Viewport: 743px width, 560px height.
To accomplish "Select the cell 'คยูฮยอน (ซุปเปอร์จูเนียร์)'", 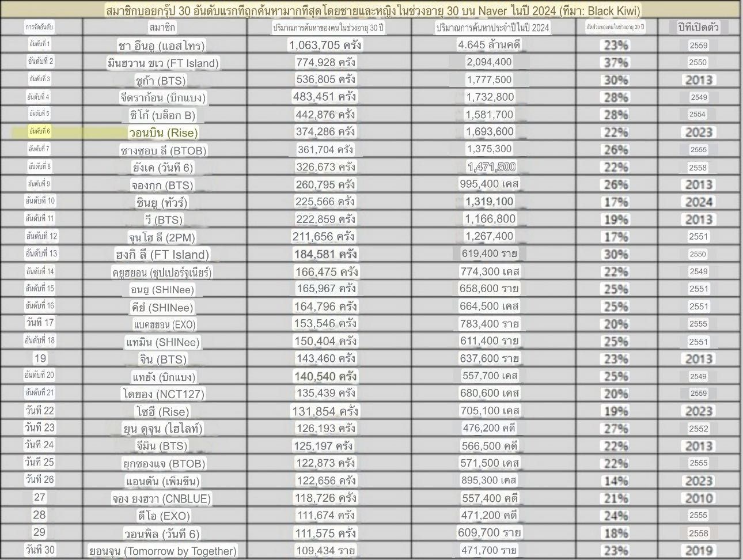I will click(162, 272).
